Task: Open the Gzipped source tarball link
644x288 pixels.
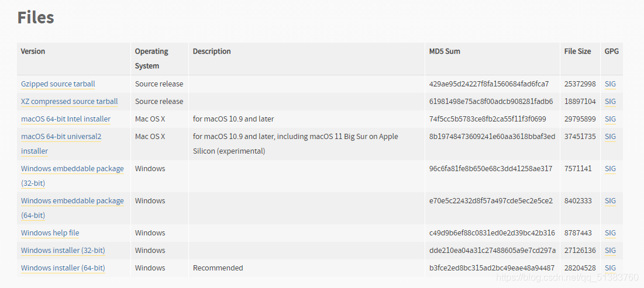Action: [58, 84]
